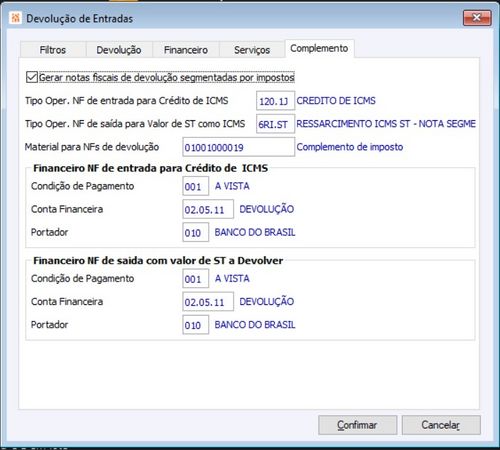Click Tipo Oper. NF de saída label

[x=135, y=124]
